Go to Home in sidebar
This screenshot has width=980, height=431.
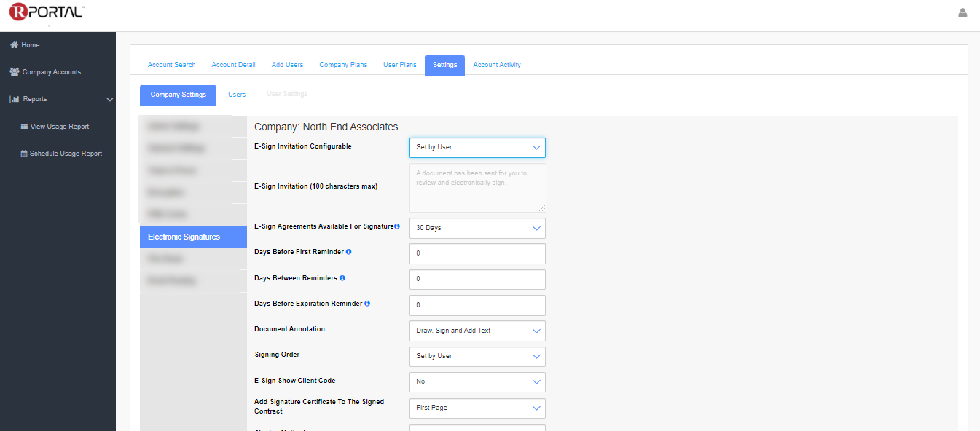click(x=30, y=45)
